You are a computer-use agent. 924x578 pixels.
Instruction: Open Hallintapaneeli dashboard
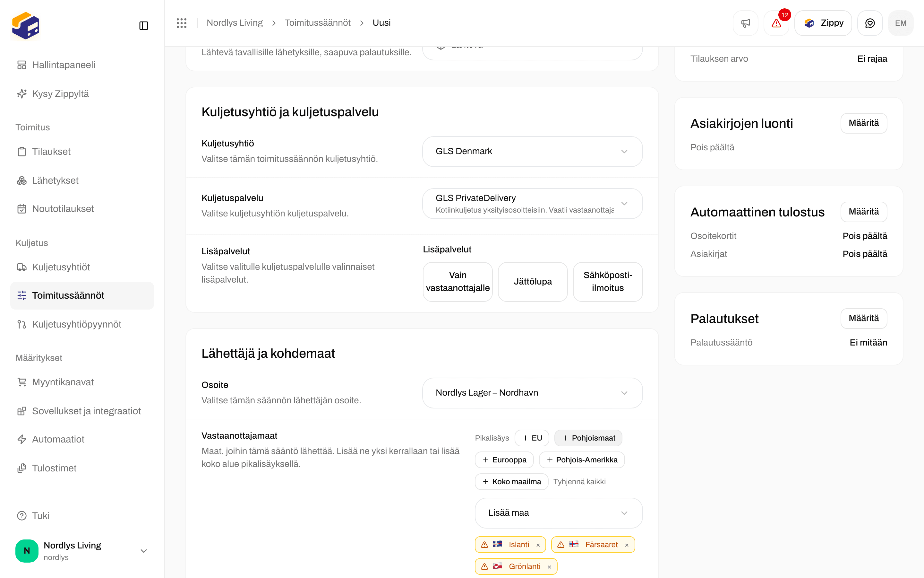tap(82, 65)
